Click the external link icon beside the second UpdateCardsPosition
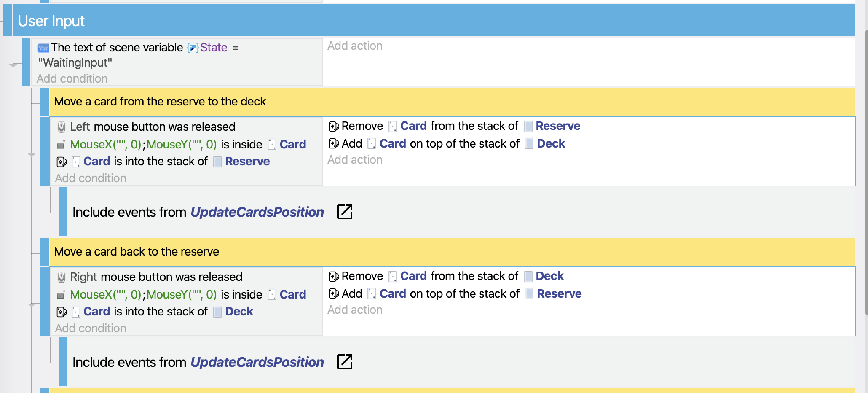Image resolution: width=868 pixels, height=393 pixels. click(x=344, y=362)
